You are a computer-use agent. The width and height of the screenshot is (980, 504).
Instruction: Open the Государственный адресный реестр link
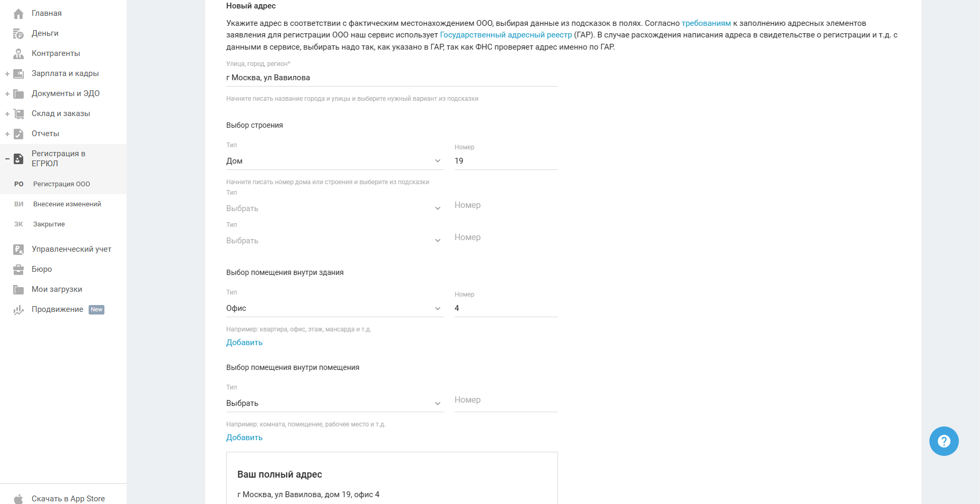505,35
